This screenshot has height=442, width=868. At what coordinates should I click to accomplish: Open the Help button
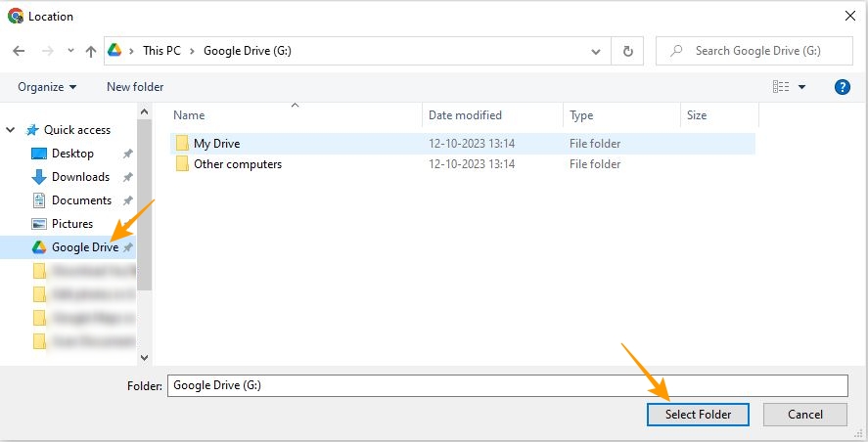(x=842, y=87)
